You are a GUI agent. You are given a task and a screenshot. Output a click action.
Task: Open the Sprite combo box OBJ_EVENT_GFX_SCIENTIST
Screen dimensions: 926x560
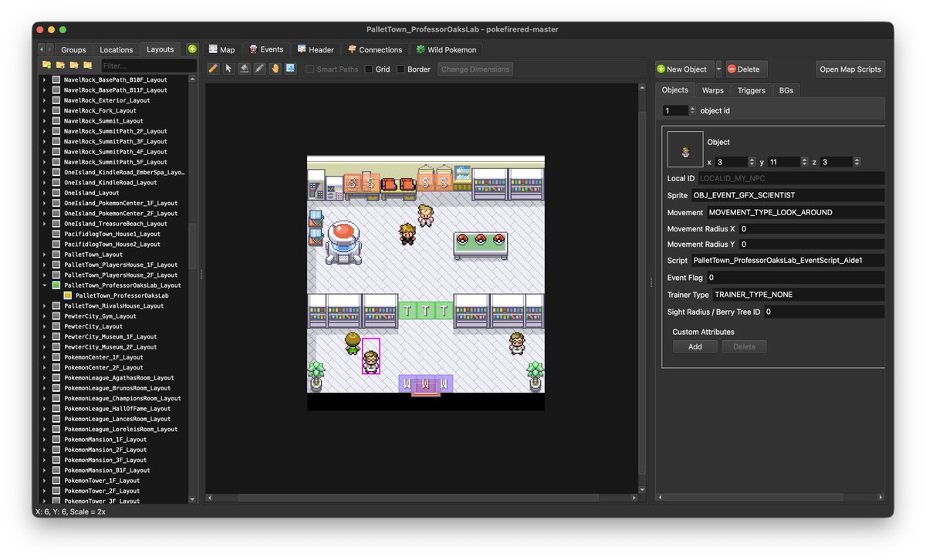point(787,195)
